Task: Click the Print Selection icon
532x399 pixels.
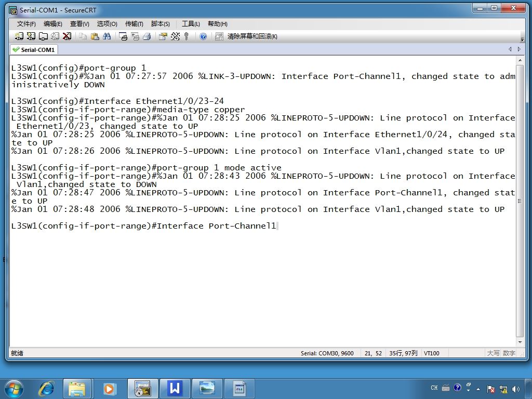Action: click(x=135, y=36)
